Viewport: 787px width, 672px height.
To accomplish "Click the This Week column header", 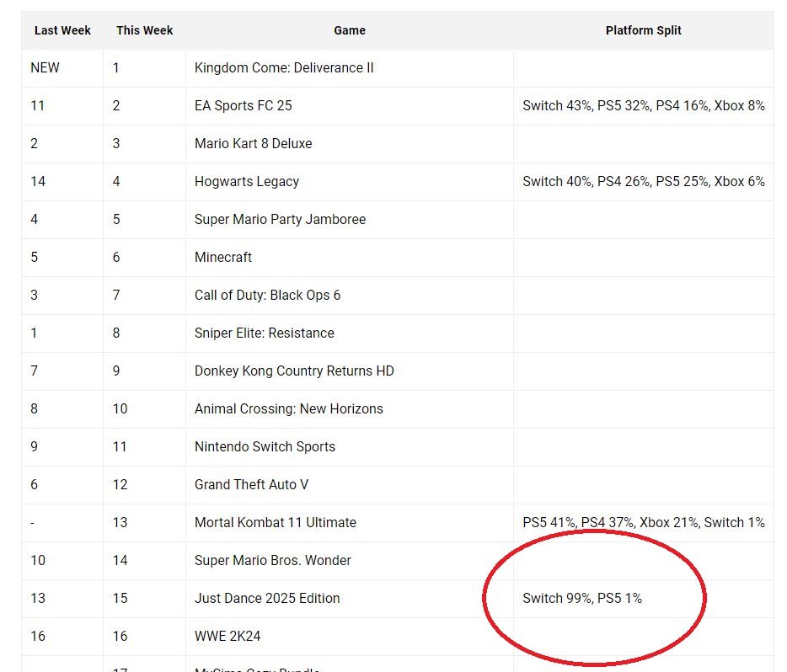I will (144, 30).
